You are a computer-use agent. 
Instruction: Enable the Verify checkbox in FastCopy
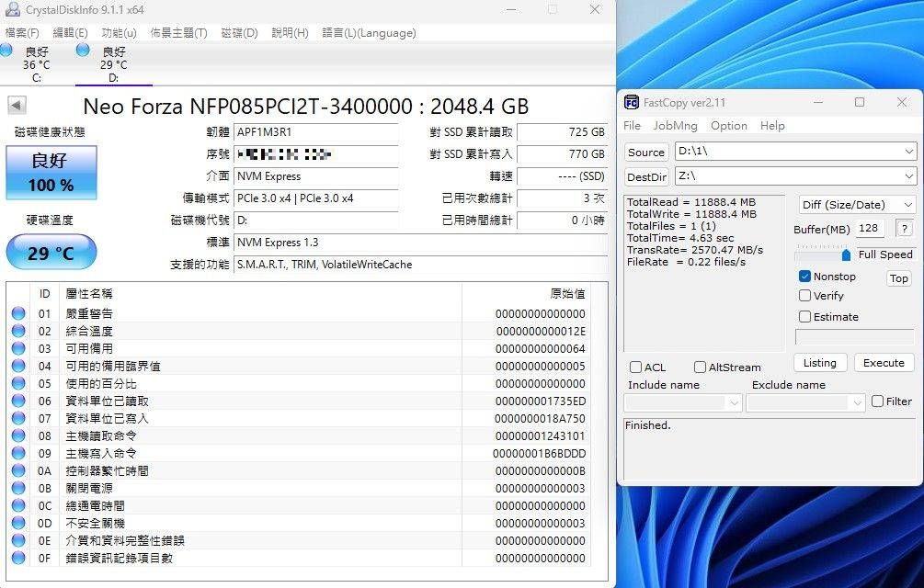click(x=804, y=296)
